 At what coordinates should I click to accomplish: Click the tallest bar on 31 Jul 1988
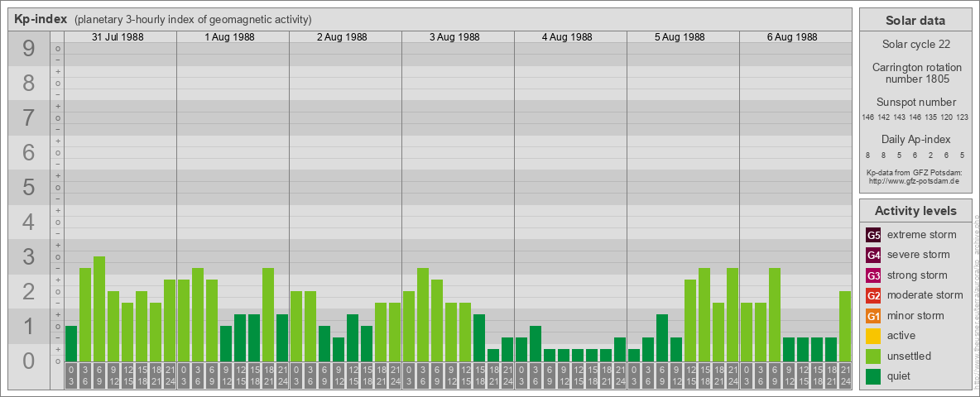point(98,309)
